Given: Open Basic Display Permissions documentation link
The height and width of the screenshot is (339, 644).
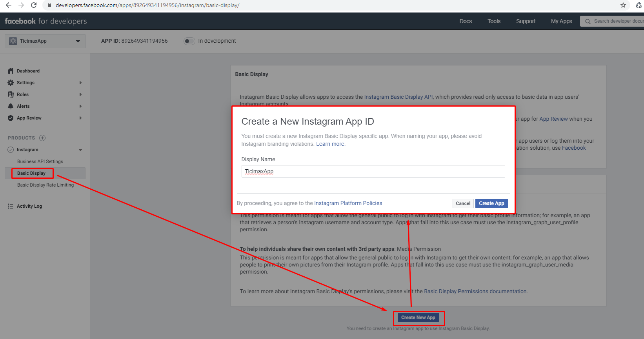Looking at the screenshot, I should tap(475, 291).
